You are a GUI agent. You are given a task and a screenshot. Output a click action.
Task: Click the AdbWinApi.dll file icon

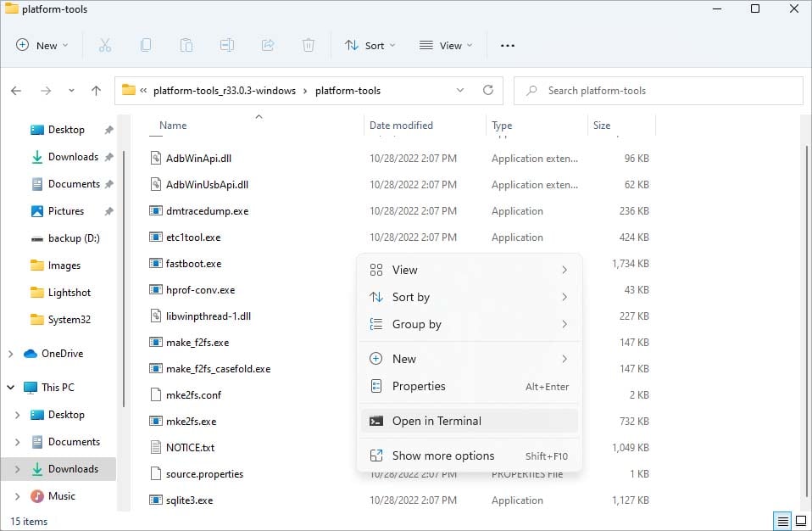[x=155, y=158]
